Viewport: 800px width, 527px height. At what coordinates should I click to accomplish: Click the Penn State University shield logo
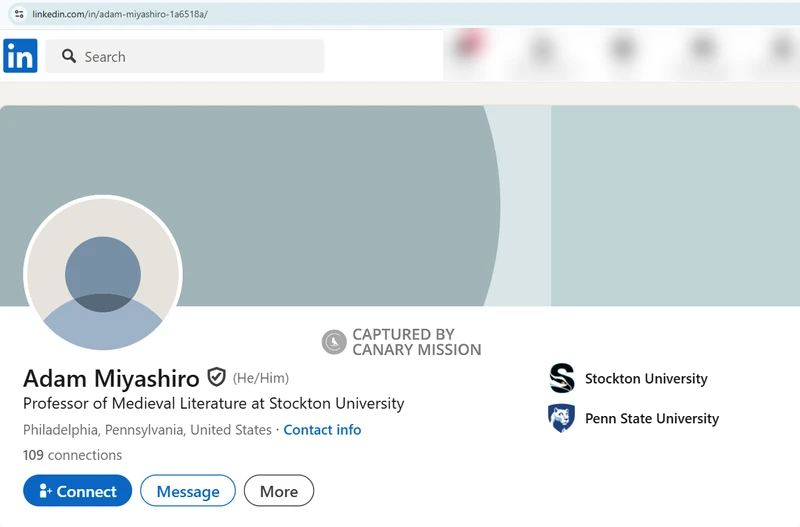pos(562,418)
